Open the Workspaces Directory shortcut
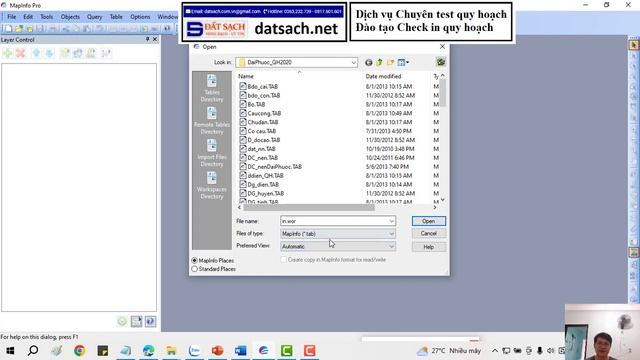Viewport: 640px width, 360px height. click(212, 185)
